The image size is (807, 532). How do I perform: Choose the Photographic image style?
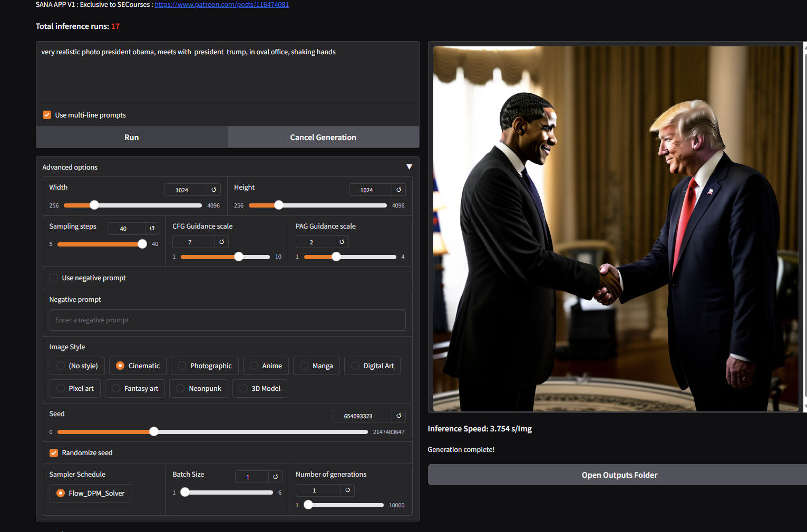click(x=205, y=366)
